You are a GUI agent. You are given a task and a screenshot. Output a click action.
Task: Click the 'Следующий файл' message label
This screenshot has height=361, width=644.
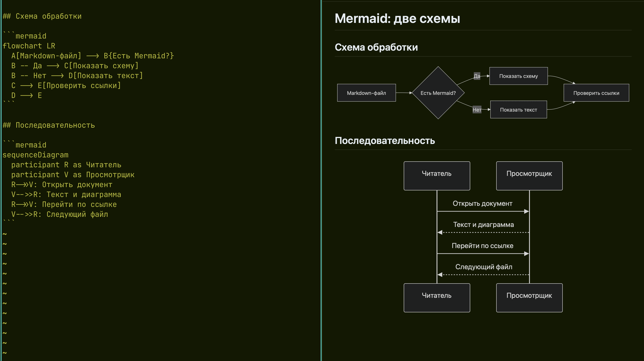click(484, 267)
